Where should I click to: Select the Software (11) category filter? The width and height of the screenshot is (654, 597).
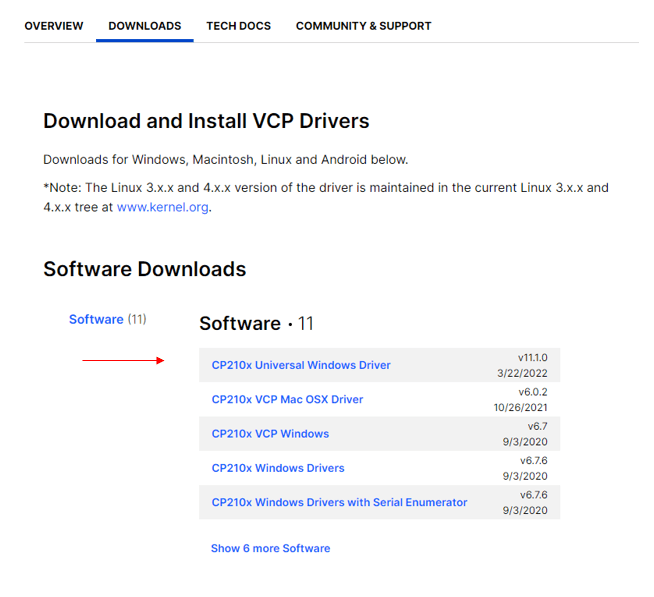tap(107, 320)
